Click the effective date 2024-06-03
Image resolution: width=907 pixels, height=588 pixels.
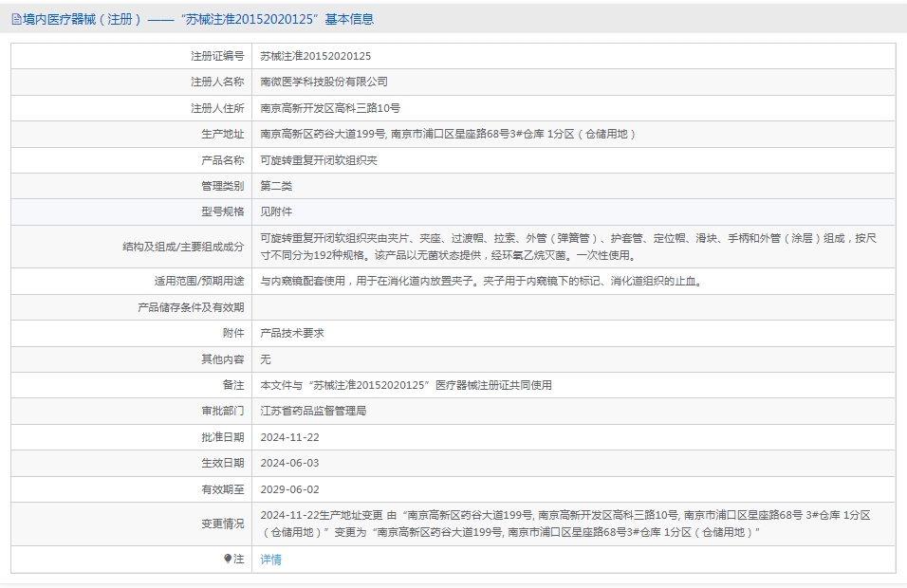pos(289,463)
